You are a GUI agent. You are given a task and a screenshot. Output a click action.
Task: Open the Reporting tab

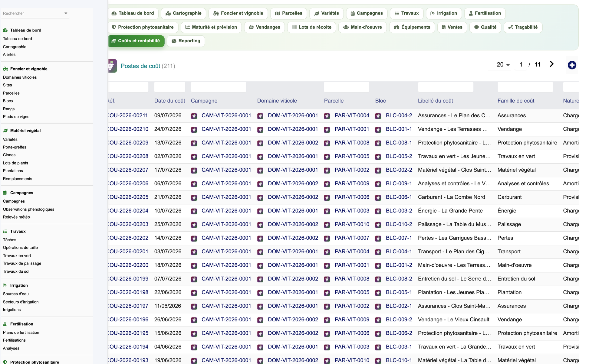click(186, 41)
